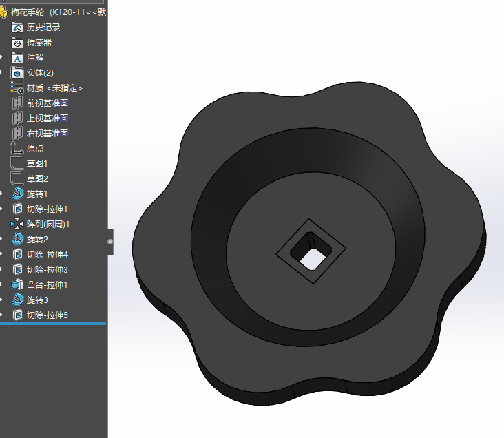The image size is (504, 438).
Task: Click the 草图2 sketch icon
Action: click(x=17, y=178)
